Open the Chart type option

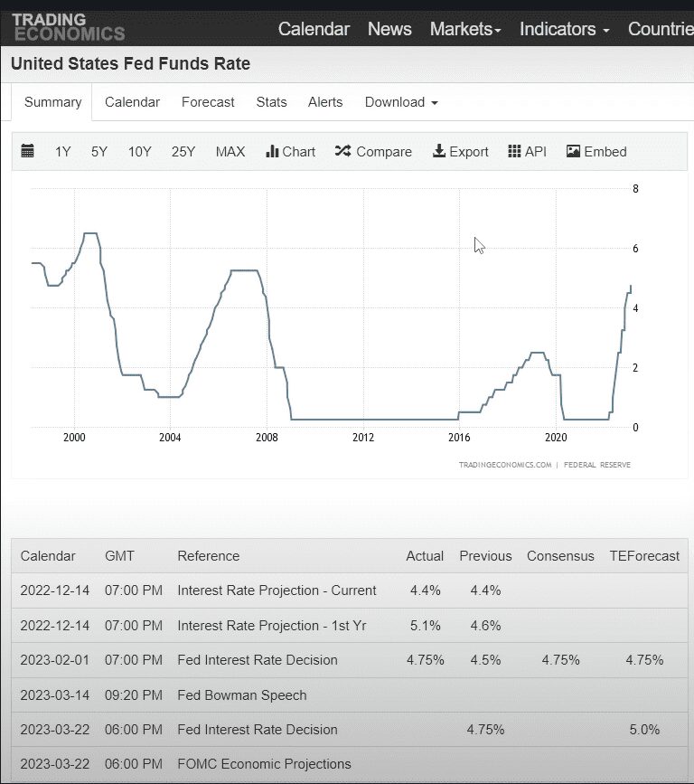(x=290, y=152)
